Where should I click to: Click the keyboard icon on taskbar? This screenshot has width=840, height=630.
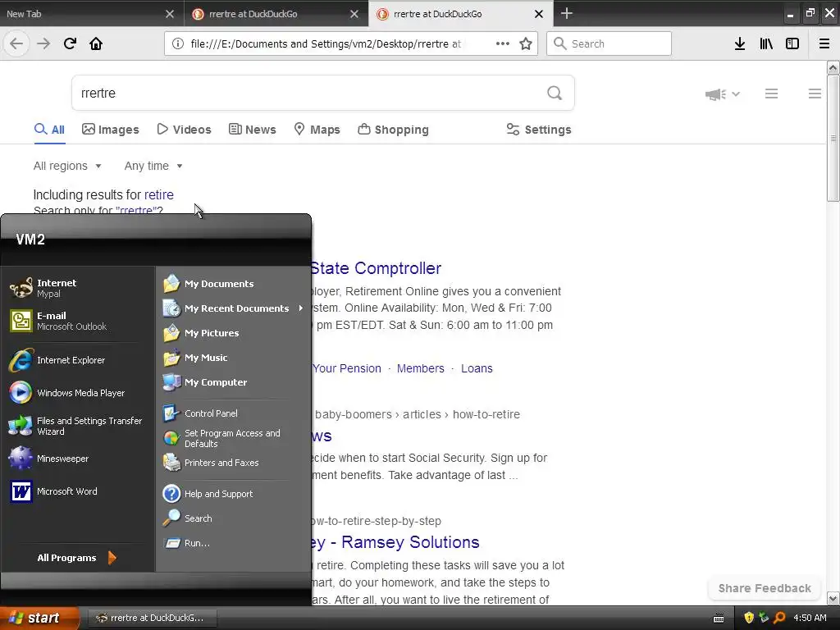(719, 619)
